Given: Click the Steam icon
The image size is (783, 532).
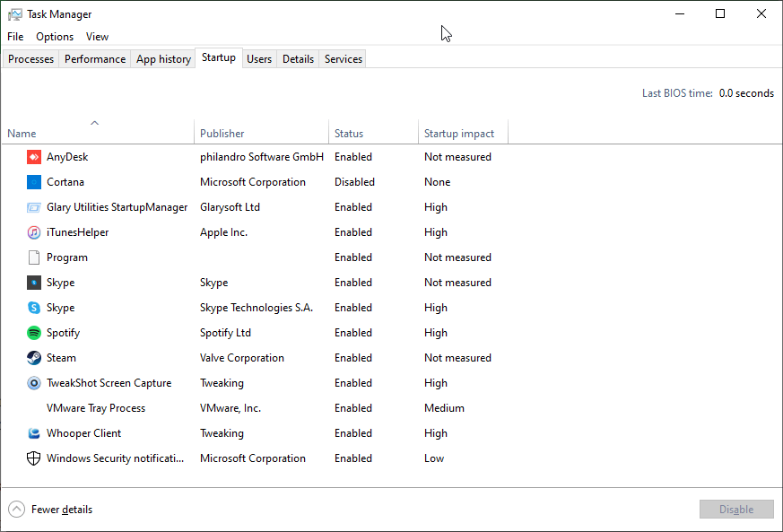Looking at the screenshot, I should (x=33, y=358).
